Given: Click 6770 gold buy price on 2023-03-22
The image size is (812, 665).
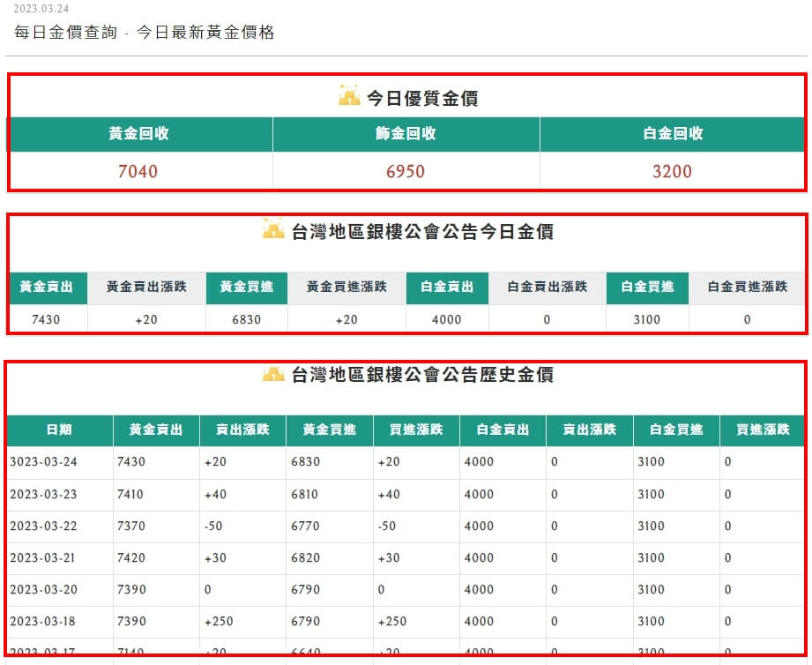Looking at the screenshot, I should (x=306, y=526).
